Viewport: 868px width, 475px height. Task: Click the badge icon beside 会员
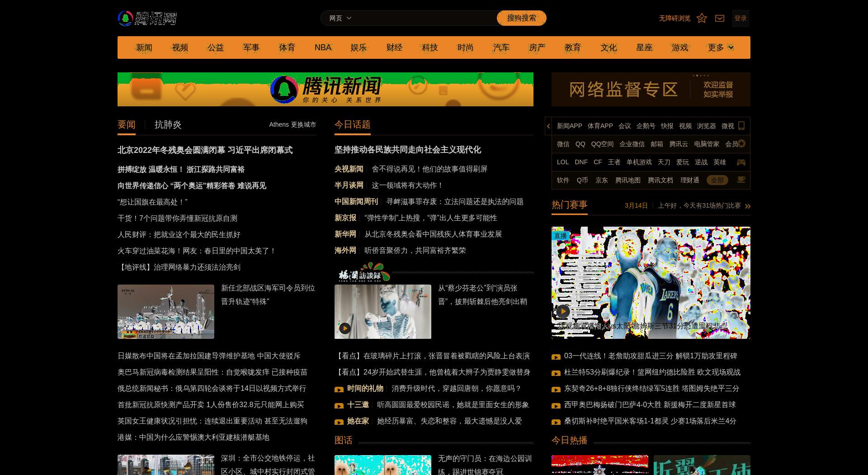[741, 144]
